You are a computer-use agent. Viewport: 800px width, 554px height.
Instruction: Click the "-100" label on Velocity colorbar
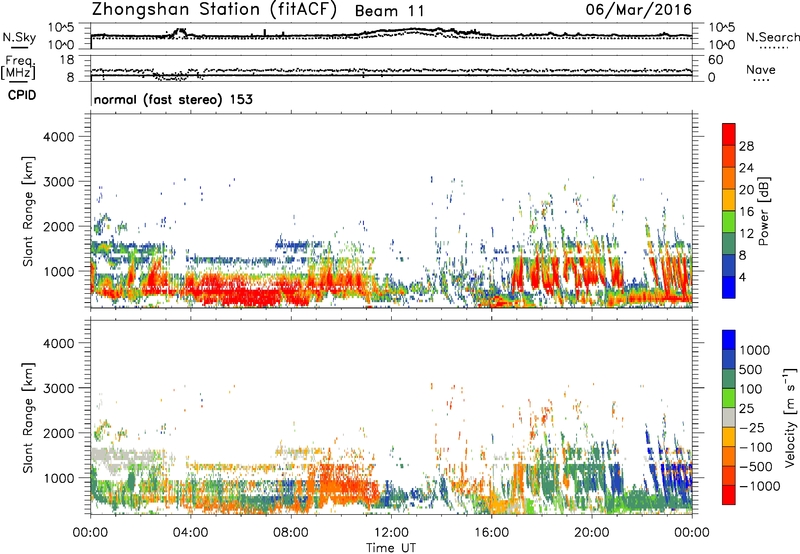pyautogui.click(x=756, y=447)
